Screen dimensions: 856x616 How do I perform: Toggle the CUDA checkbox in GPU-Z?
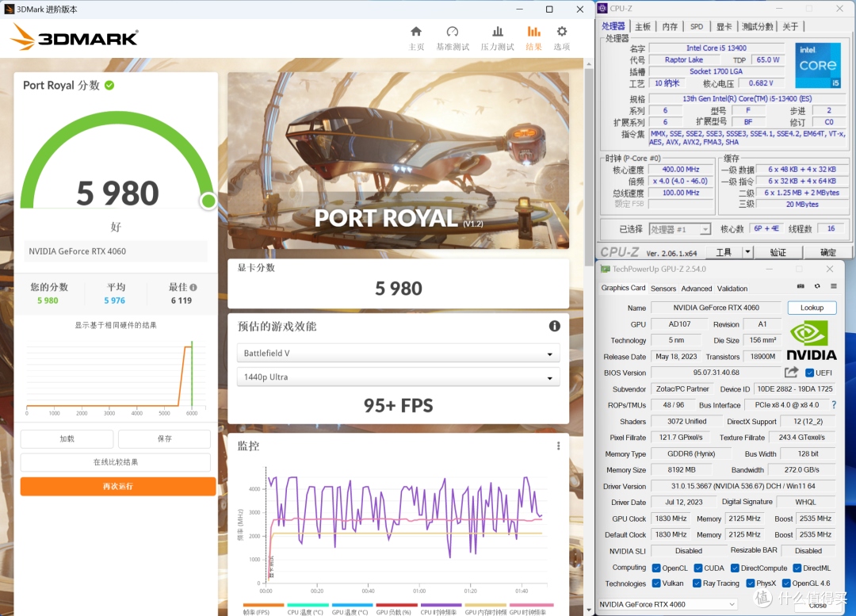pos(697,568)
